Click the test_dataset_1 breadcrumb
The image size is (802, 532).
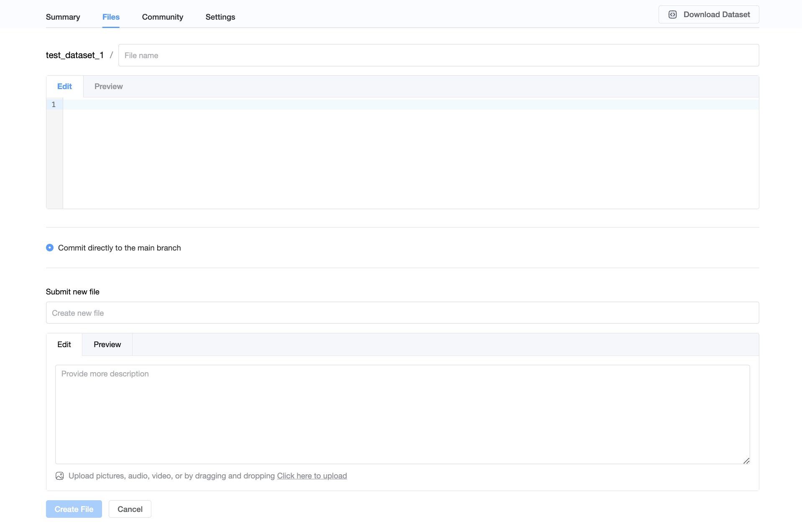[x=74, y=55]
